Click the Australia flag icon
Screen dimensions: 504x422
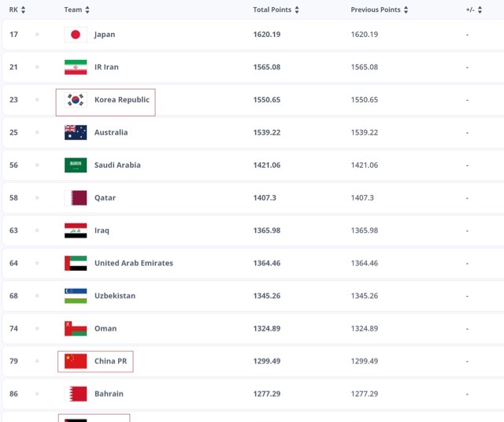point(76,132)
